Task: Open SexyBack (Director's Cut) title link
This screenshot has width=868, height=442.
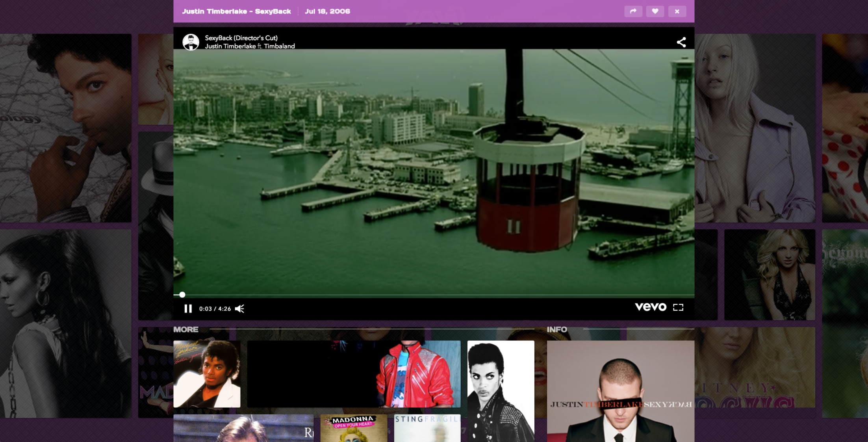Action: [x=241, y=38]
